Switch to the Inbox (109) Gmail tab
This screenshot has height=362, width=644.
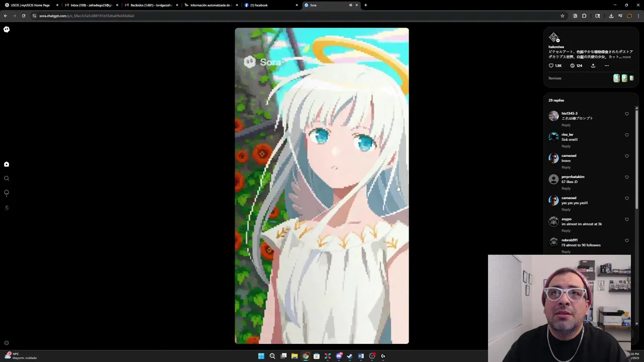[91, 5]
